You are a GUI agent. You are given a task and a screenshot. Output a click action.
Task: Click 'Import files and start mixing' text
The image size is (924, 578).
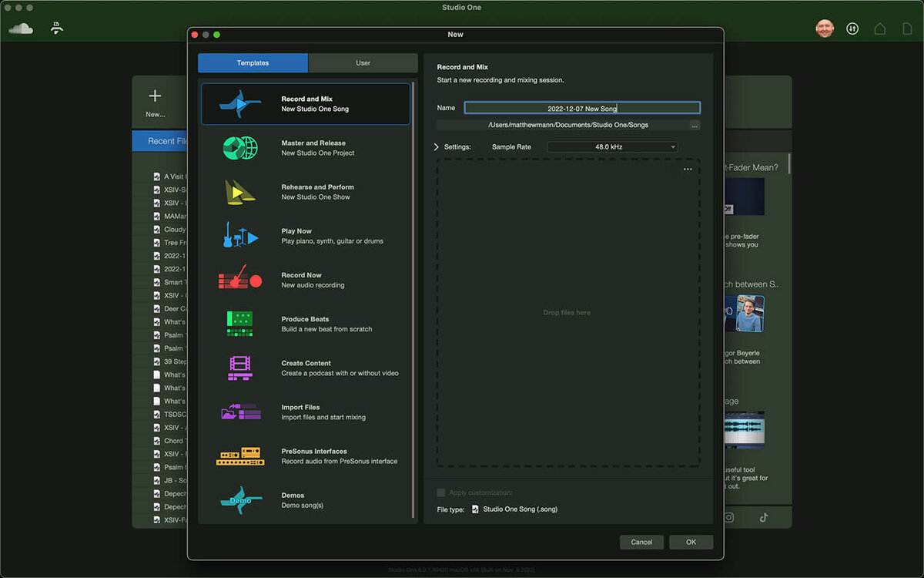(x=323, y=418)
